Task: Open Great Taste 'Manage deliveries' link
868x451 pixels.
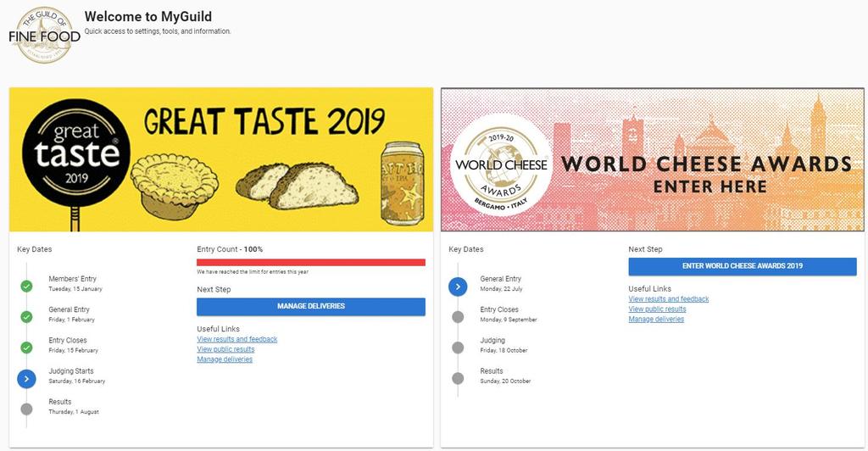Action: pos(225,359)
